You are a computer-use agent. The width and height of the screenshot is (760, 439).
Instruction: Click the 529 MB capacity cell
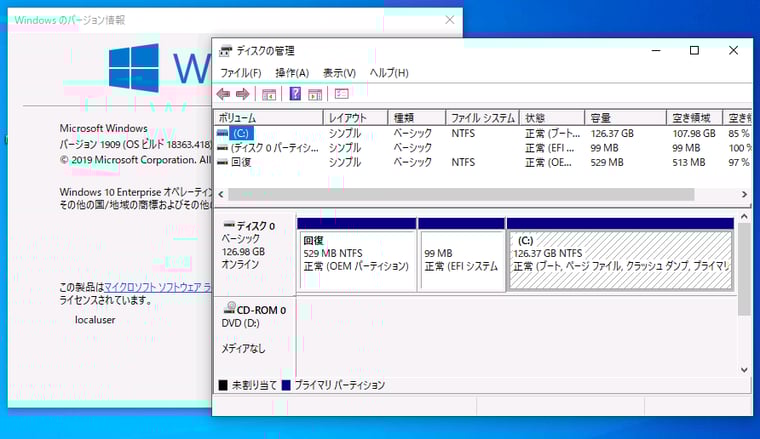click(607, 162)
